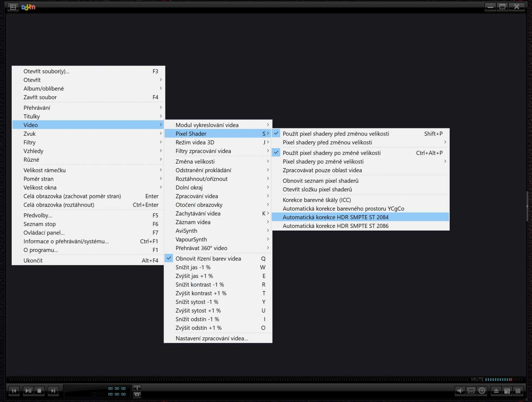Open 'Poměr stran' submenu
The height and width of the screenshot is (402, 532).
88,179
